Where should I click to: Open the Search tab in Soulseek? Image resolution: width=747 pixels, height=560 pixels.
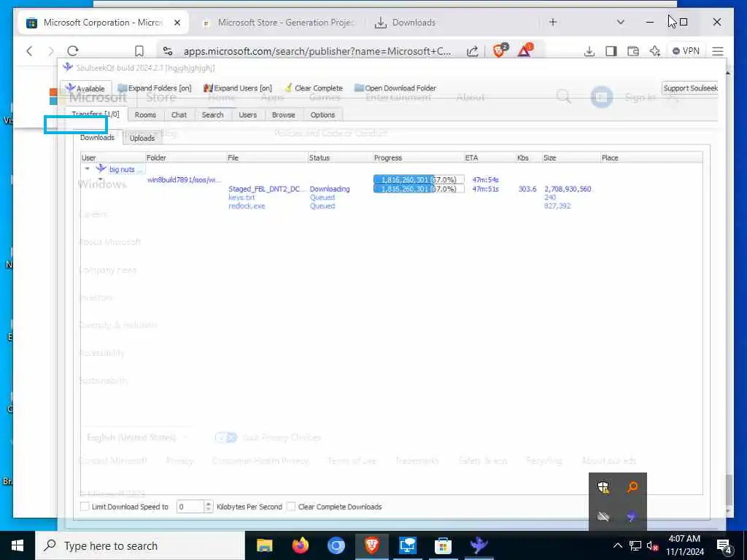[x=212, y=114]
